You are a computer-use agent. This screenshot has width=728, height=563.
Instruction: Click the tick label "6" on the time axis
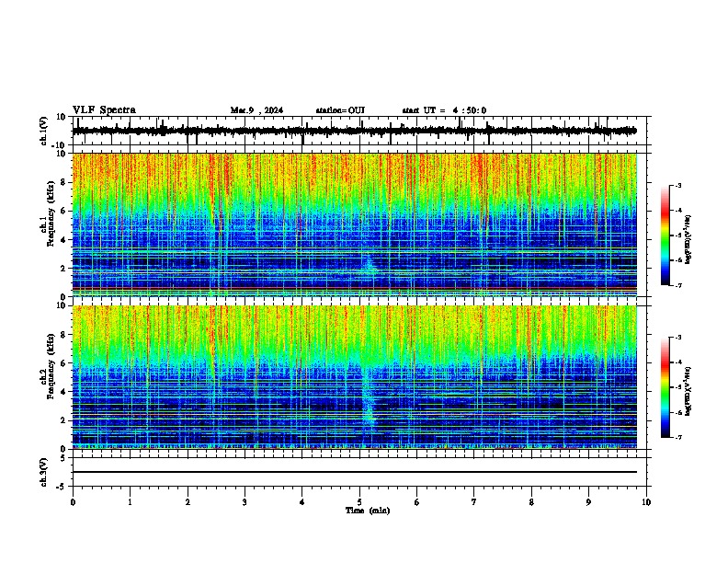coord(417,502)
